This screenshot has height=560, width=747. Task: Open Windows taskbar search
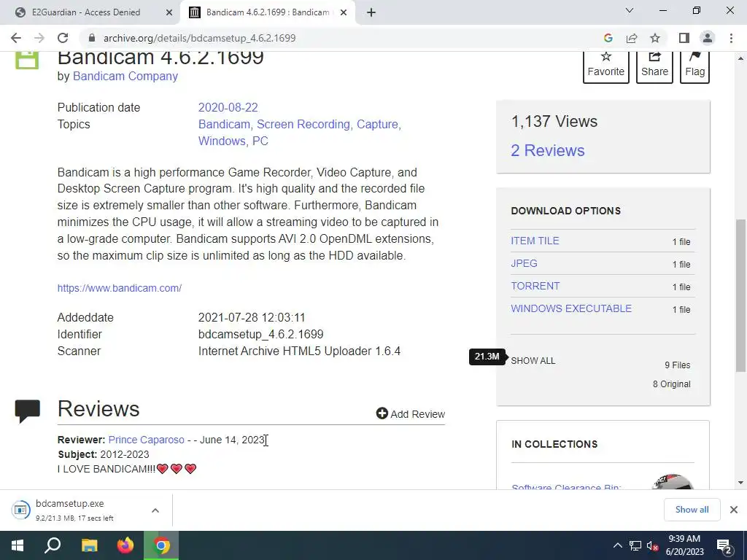(53, 545)
